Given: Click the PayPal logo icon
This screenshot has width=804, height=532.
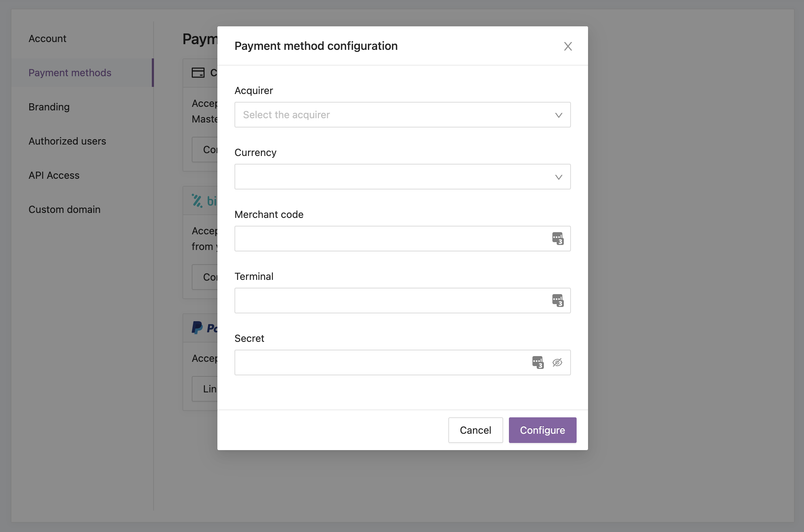Looking at the screenshot, I should (197, 328).
